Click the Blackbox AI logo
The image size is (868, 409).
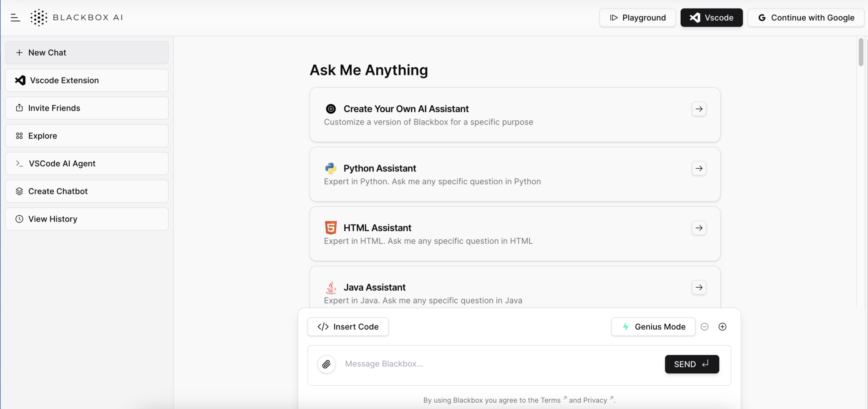pyautogui.click(x=77, y=17)
